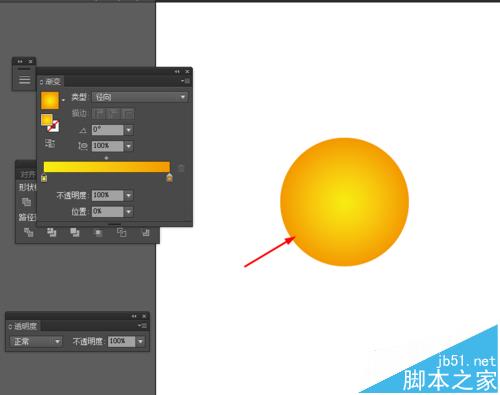Toggle apply gradient along stroke button
The height and width of the screenshot is (395, 500).
[x=113, y=114]
